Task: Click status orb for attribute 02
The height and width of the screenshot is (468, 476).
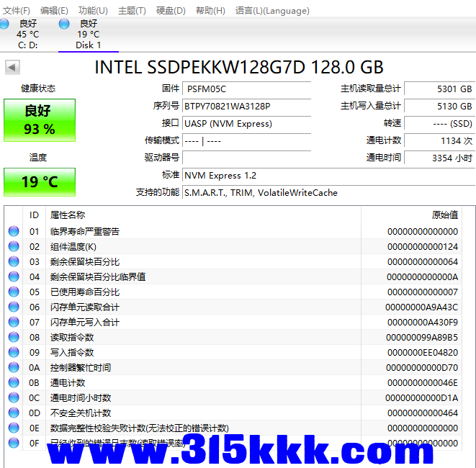Action: click(x=14, y=246)
